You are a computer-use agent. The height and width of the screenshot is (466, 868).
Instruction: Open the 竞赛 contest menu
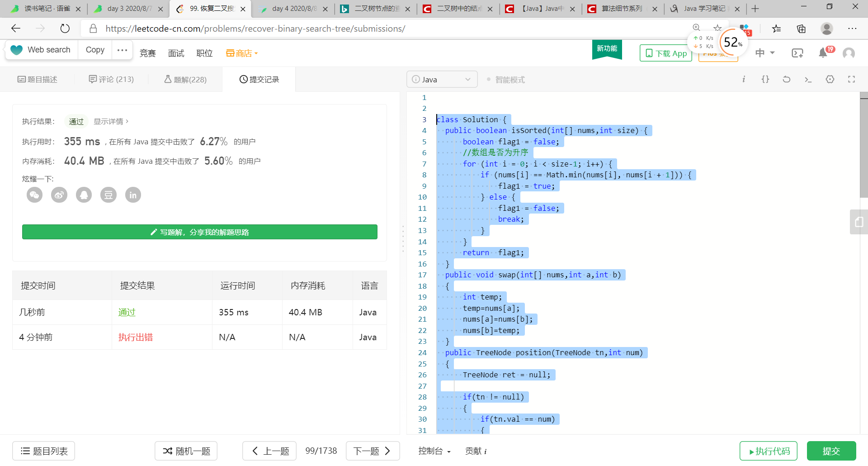tap(147, 53)
